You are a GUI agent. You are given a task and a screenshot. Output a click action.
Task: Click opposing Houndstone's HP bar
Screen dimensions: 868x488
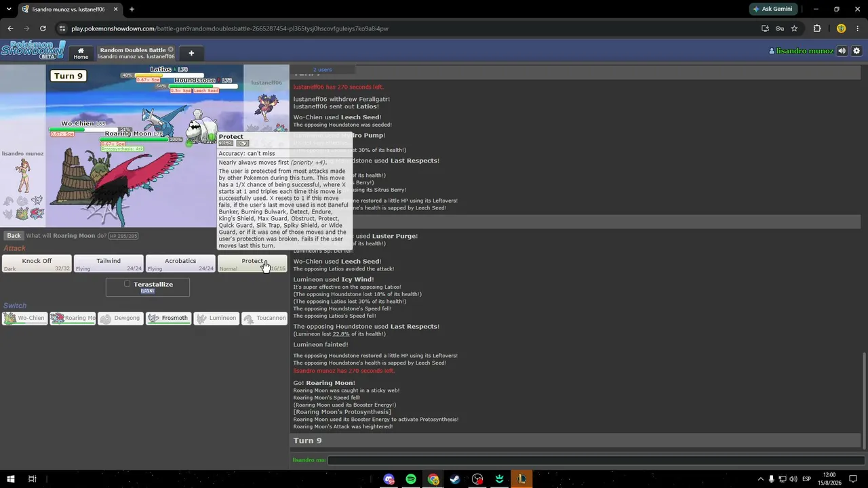point(203,86)
